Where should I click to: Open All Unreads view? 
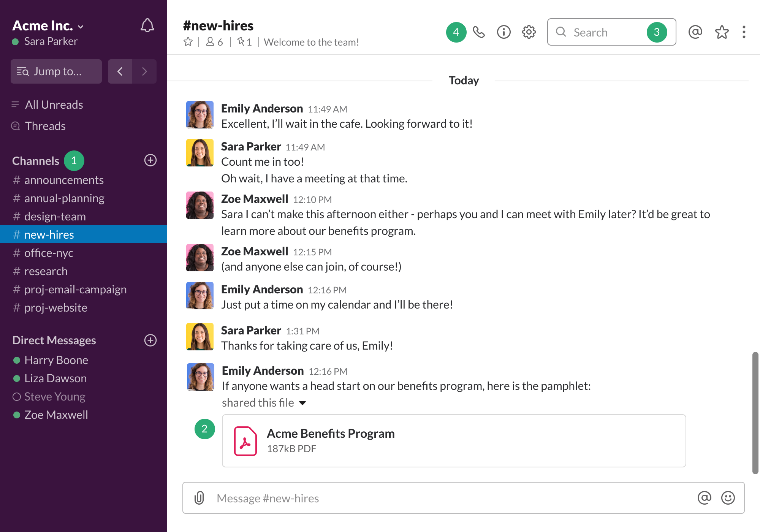click(54, 105)
